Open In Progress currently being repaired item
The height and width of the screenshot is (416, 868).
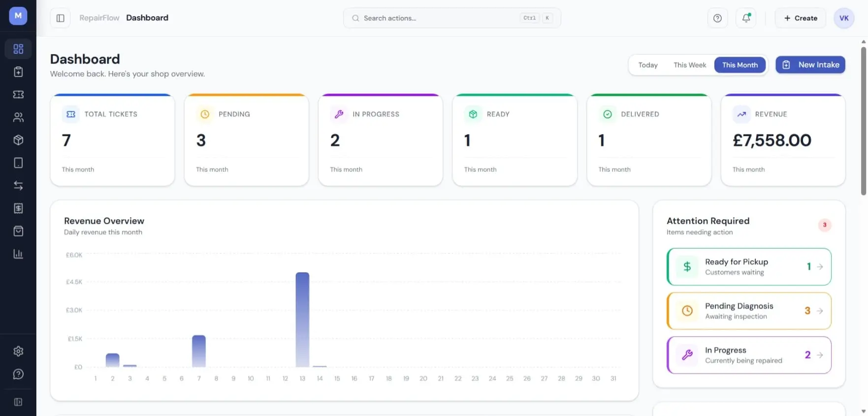(749, 355)
